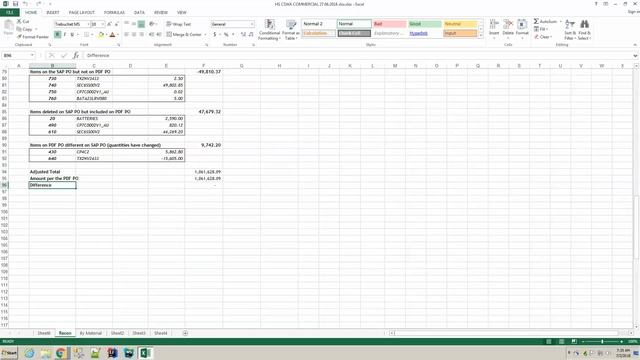Switch to the REVIEW tab
Viewport: 640px width, 360px height.
(161, 13)
